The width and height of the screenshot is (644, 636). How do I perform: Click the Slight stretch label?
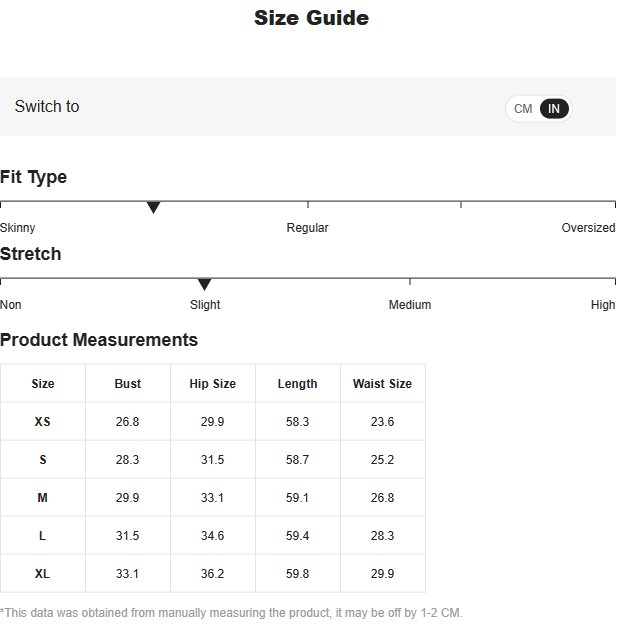[205, 305]
